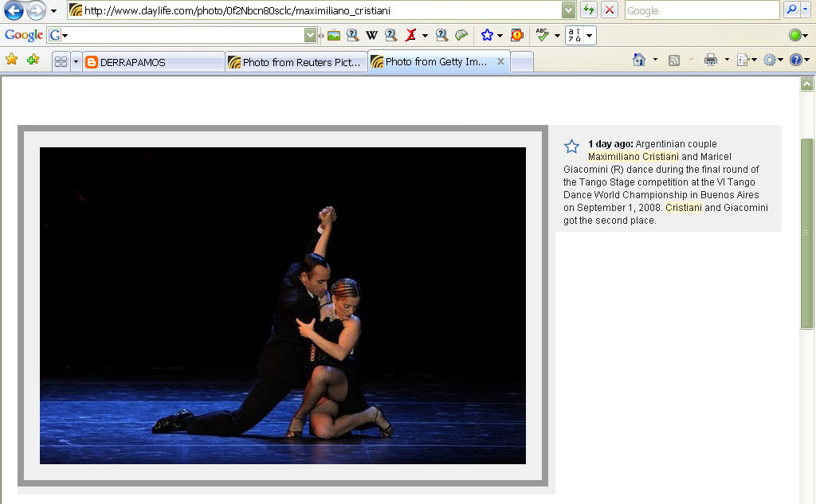Screen dimensions: 816x504
Task: Click the Google logo on the toolbar
Action: pyautogui.click(x=23, y=35)
